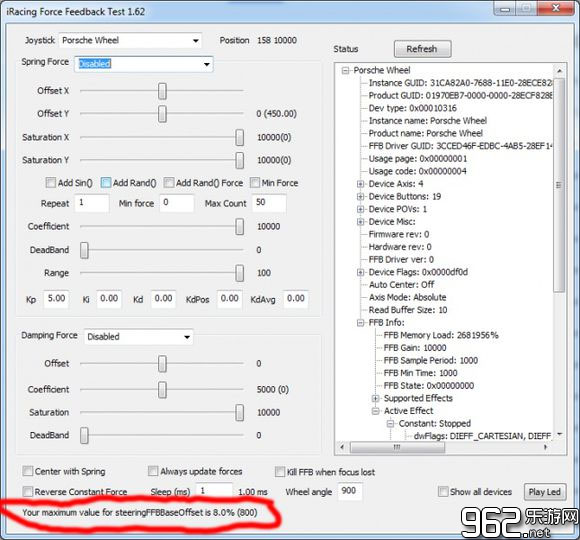580x540 pixels.
Task: Select Axis Mode: Absolute row
Action: 408,297
